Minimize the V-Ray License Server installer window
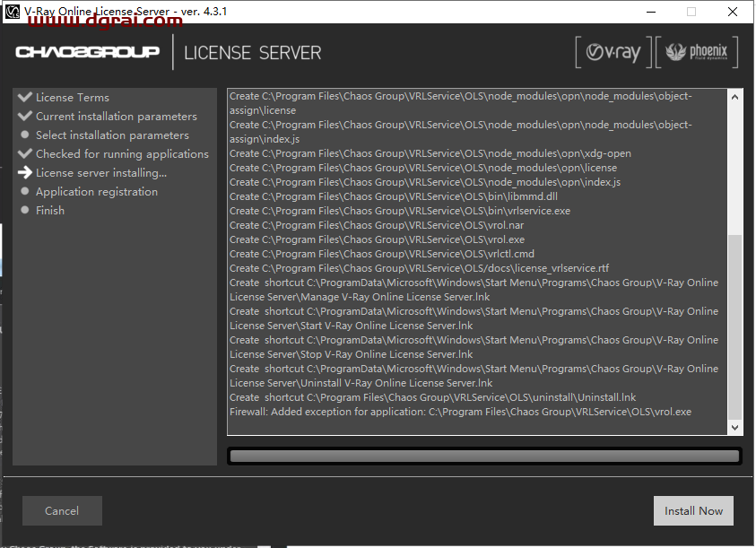The width and height of the screenshot is (756, 548). 648,12
